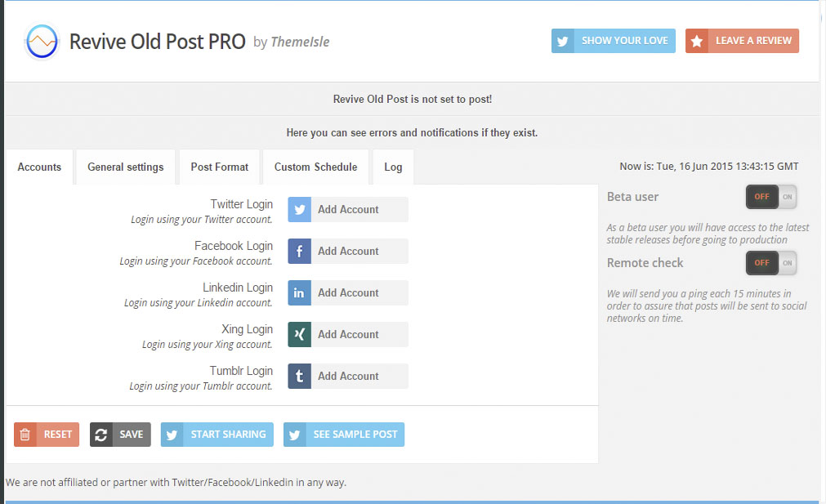Click the Revive Old Post logo icon

(42, 41)
